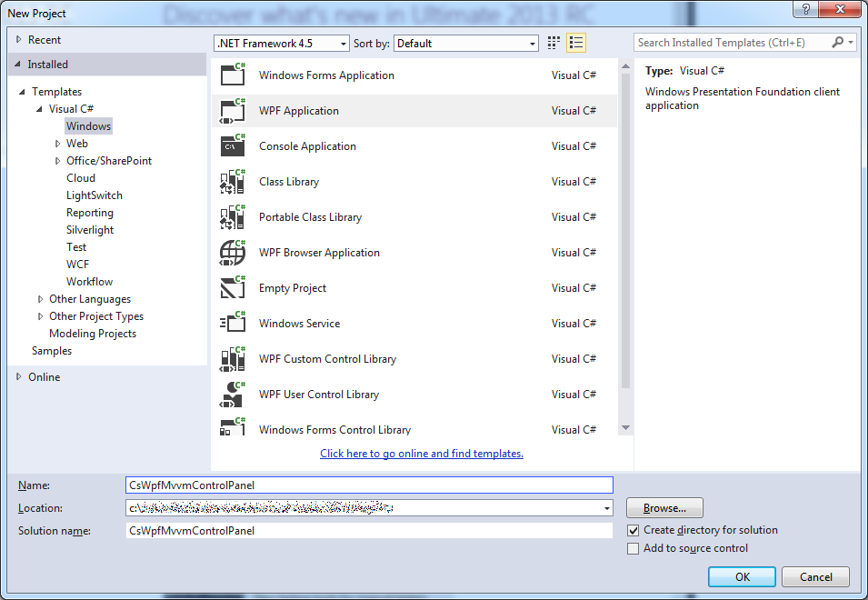Image resolution: width=868 pixels, height=600 pixels.
Task: Collapse the Templates tree node
Action: pos(22,92)
